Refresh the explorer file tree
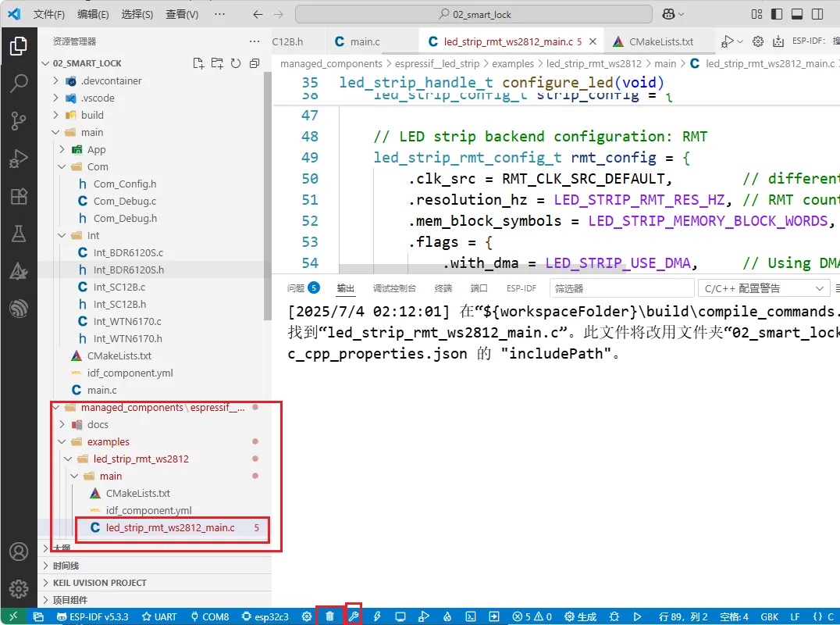The image size is (840, 625). click(236, 63)
